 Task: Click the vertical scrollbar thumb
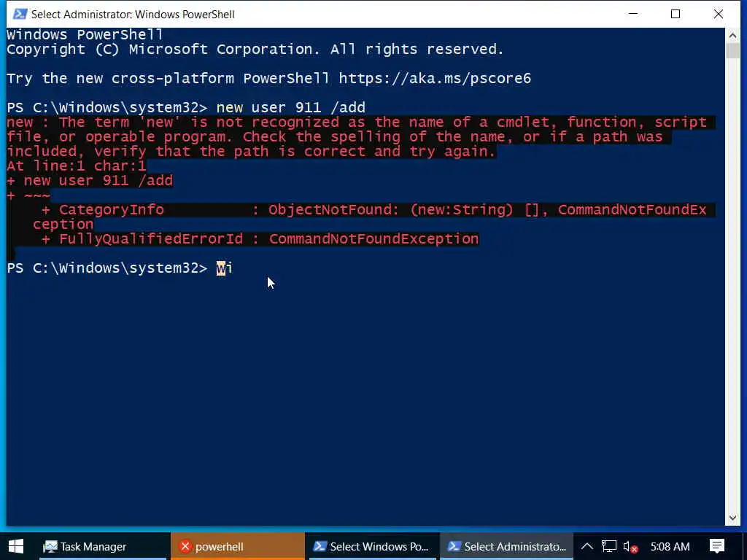click(732, 50)
